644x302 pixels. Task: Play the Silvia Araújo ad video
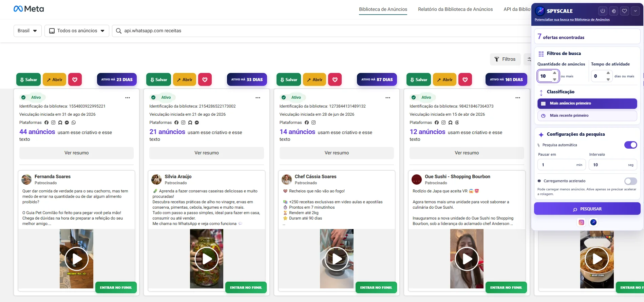click(207, 259)
